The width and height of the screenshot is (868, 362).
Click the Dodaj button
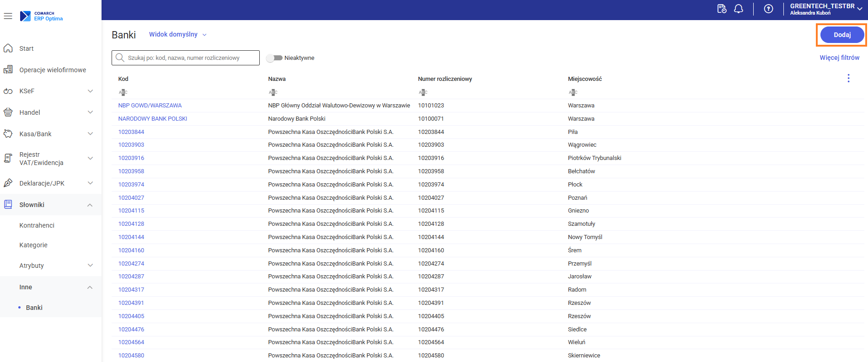point(841,35)
